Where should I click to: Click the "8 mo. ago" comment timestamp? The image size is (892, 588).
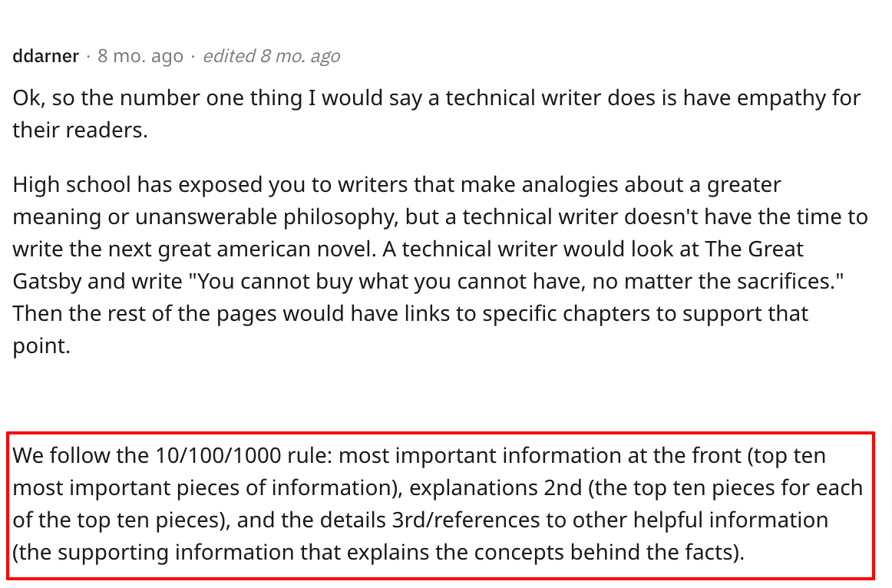tap(140, 56)
